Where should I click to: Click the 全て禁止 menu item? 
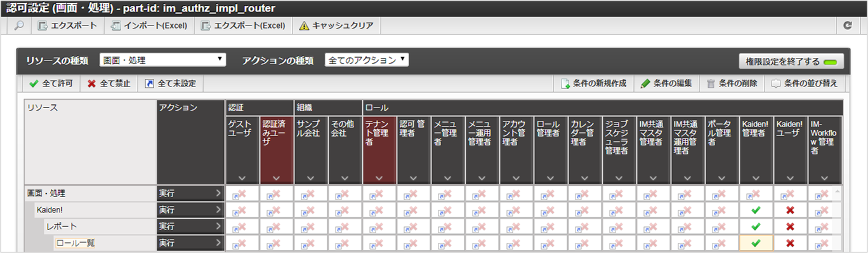tap(109, 83)
